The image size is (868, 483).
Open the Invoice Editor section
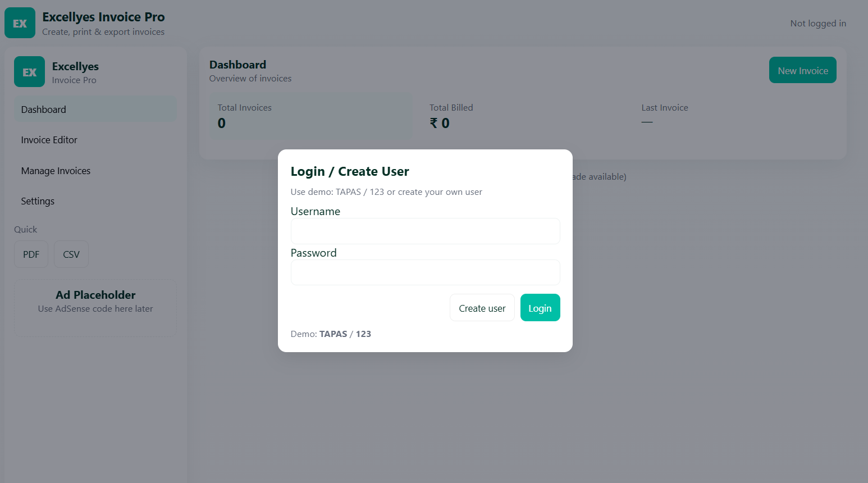49,139
